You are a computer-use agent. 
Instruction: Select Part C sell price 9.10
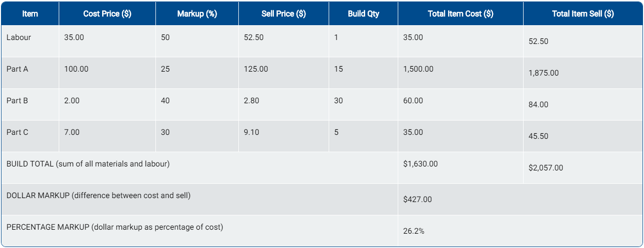click(x=252, y=132)
